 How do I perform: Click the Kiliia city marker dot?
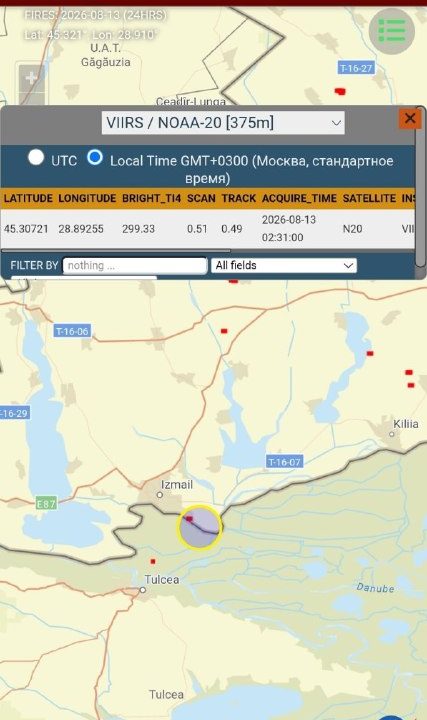pos(392,433)
